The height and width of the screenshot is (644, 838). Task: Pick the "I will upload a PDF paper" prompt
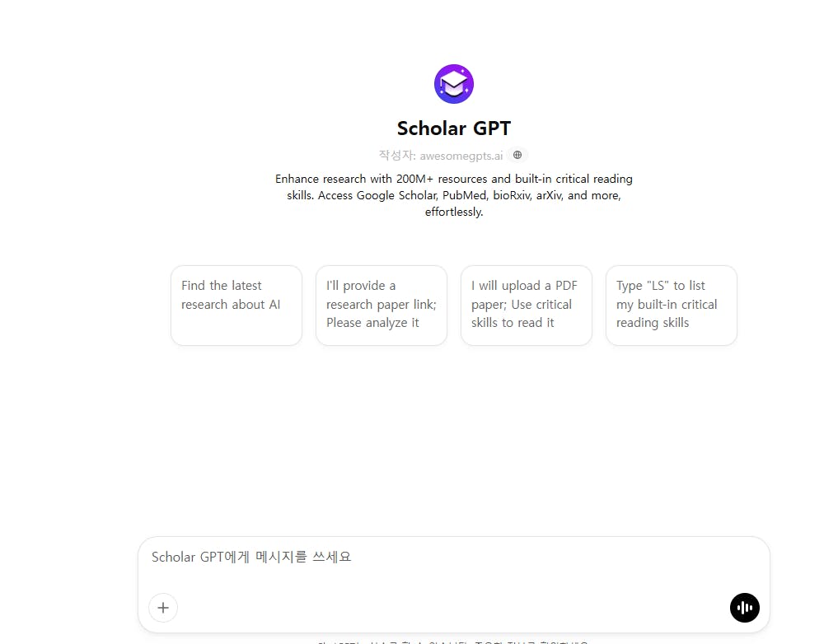tap(527, 305)
